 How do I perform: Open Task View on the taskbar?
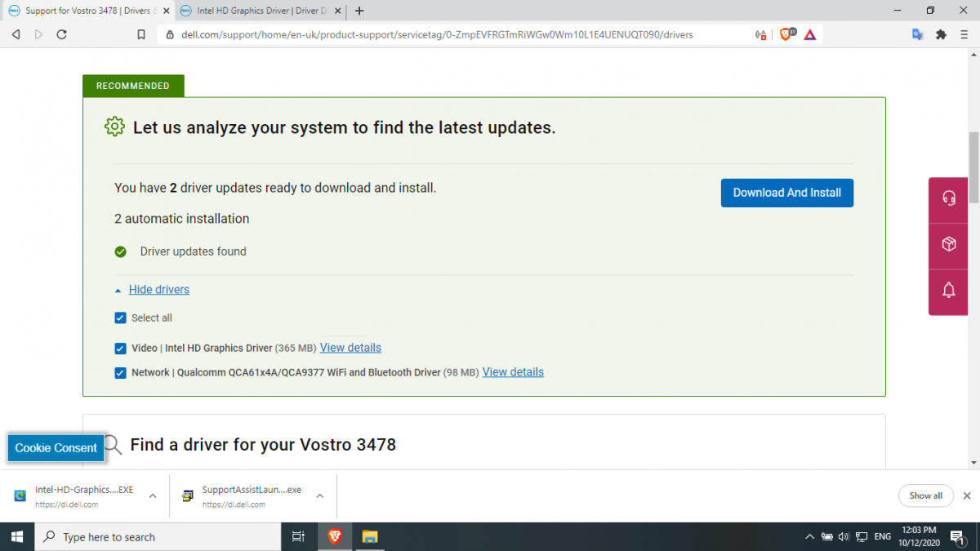tap(298, 536)
